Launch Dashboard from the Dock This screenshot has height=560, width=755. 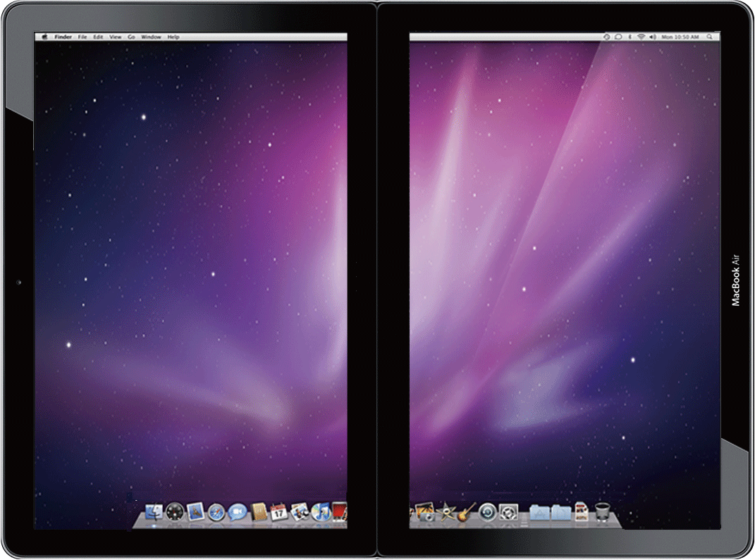(x=175, y=512)
